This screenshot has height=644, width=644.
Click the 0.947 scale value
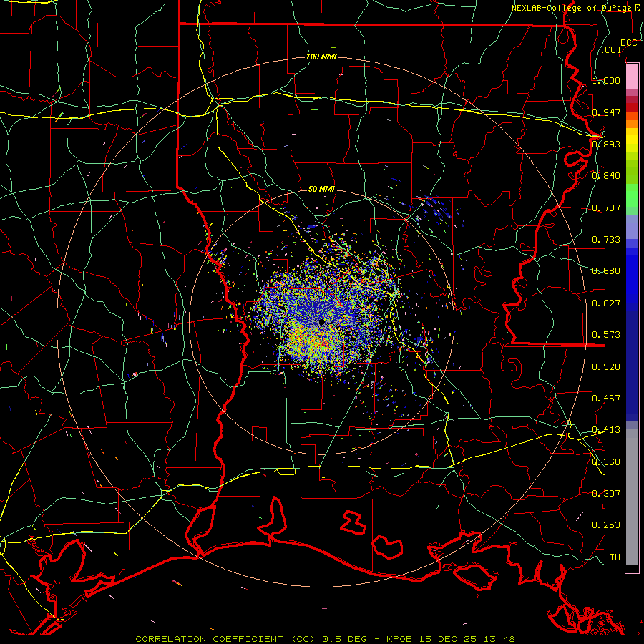[x=606, y=112]
